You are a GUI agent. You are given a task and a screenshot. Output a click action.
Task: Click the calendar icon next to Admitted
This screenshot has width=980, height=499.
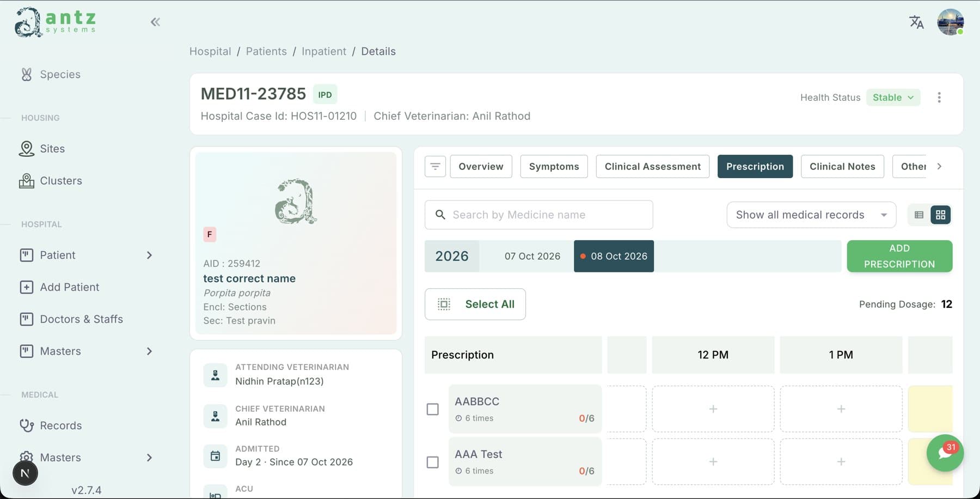(x=215, y=456)
